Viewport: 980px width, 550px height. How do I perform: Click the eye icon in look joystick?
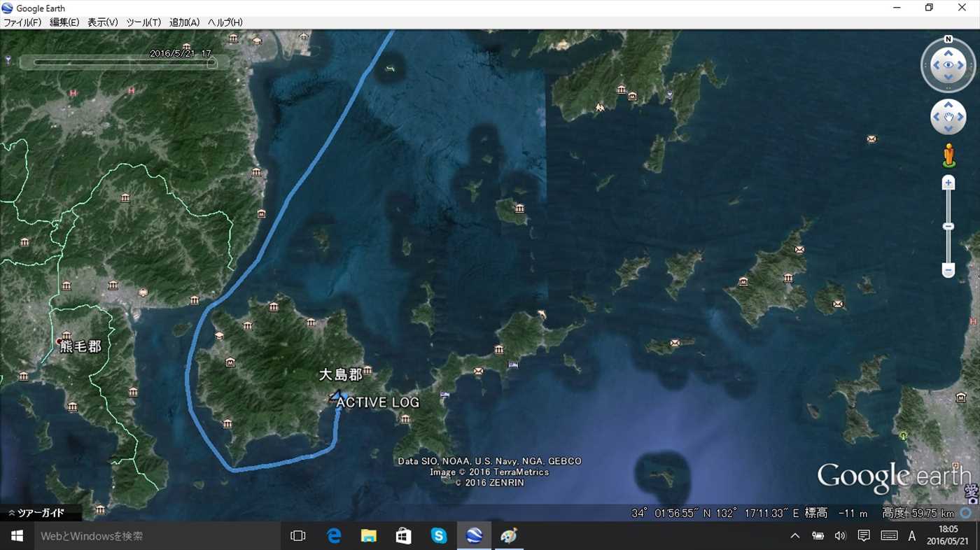pos(948,65)
